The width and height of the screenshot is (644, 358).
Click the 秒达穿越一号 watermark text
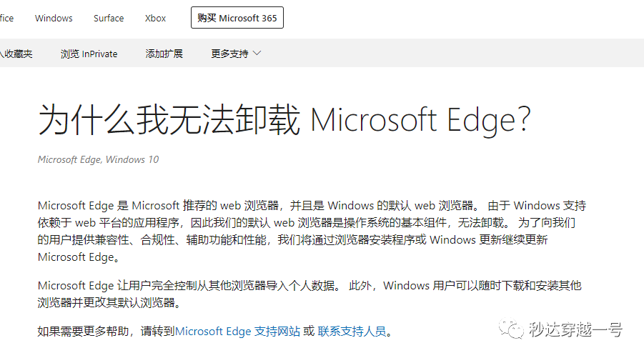tap(575, 329)
